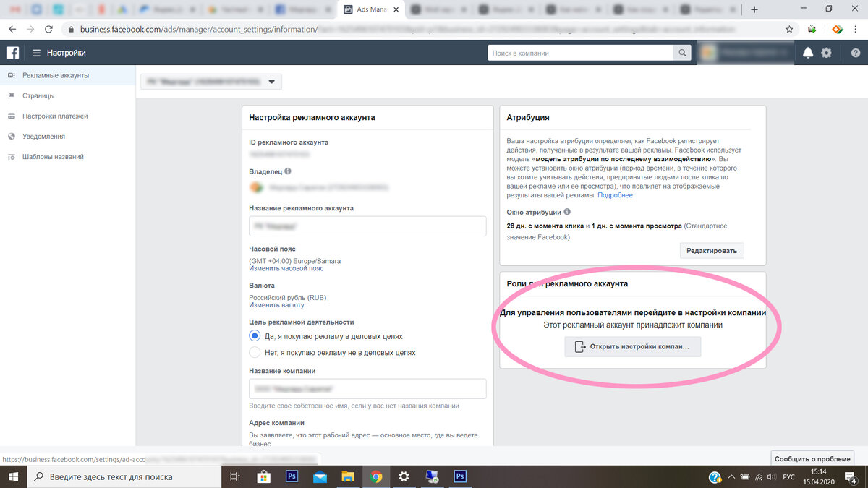Click the Название рекламного аккаунта input field

(x=367, y=226)
